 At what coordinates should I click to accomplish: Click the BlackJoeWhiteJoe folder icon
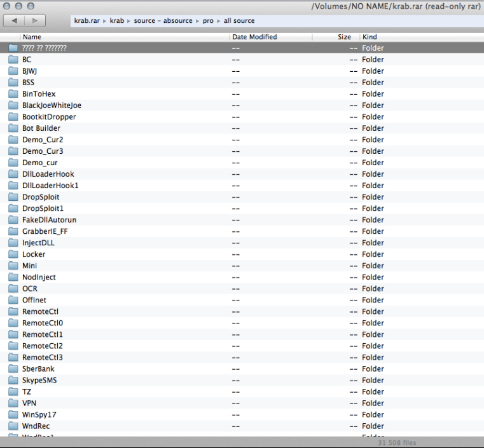[13, 105]
